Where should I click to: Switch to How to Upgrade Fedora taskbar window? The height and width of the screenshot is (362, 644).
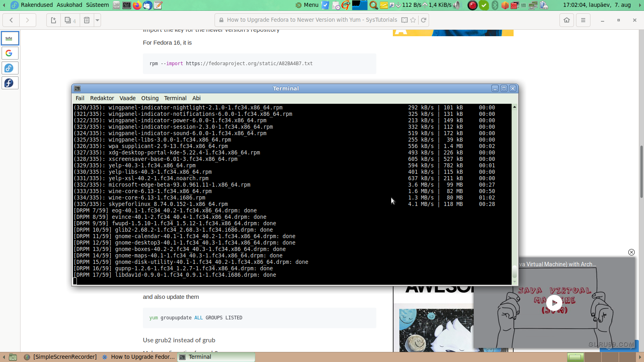(138, 357)
